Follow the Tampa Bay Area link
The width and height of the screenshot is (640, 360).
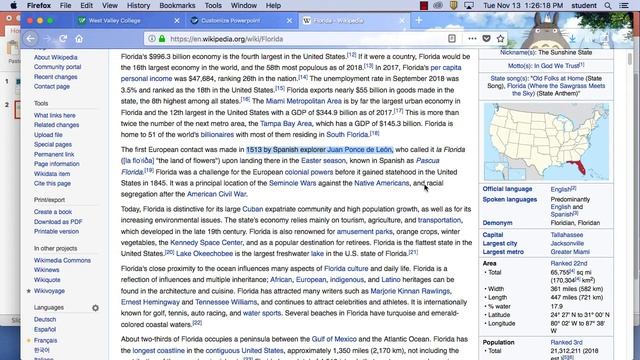(286, 123)
